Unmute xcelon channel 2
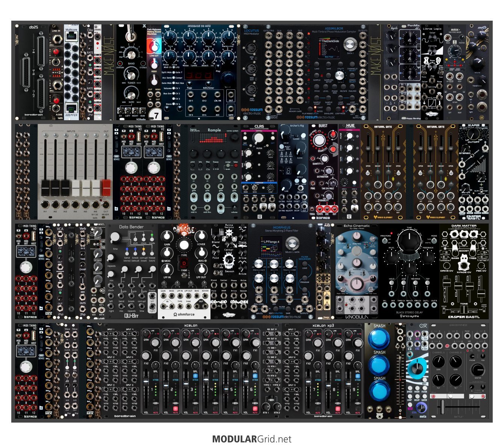The height and width of the screenshot is (447, 504). tap(176, 408)
